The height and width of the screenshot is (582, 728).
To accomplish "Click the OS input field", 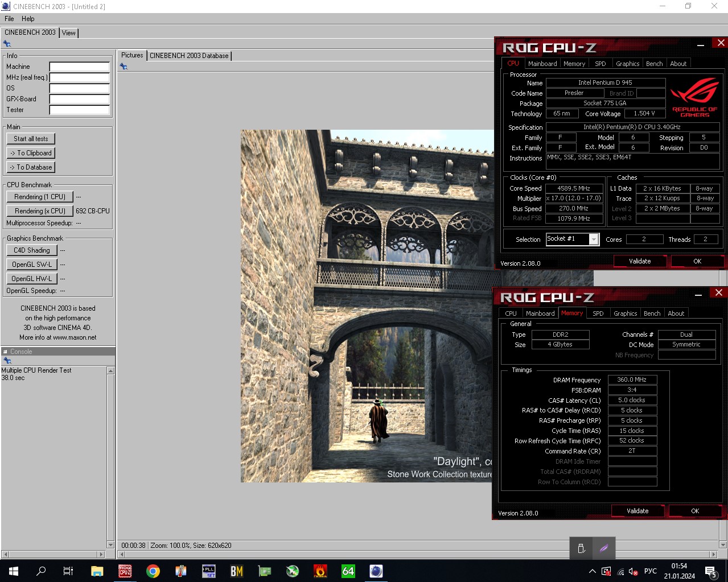I will [x=79, y=88].
